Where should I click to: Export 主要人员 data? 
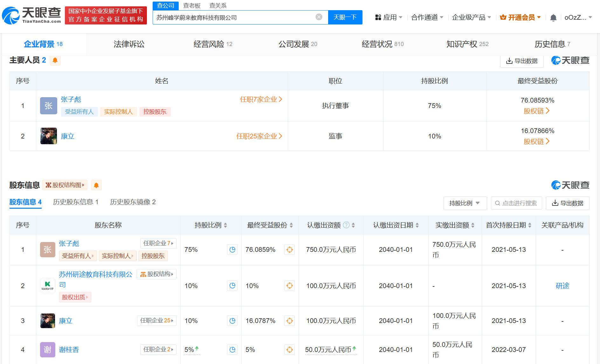coord(522,61)
